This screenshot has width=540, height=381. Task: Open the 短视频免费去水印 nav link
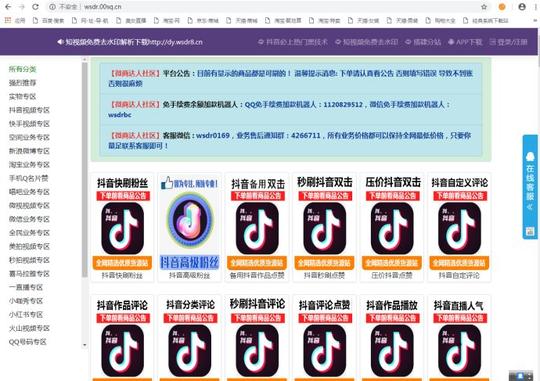366,42
